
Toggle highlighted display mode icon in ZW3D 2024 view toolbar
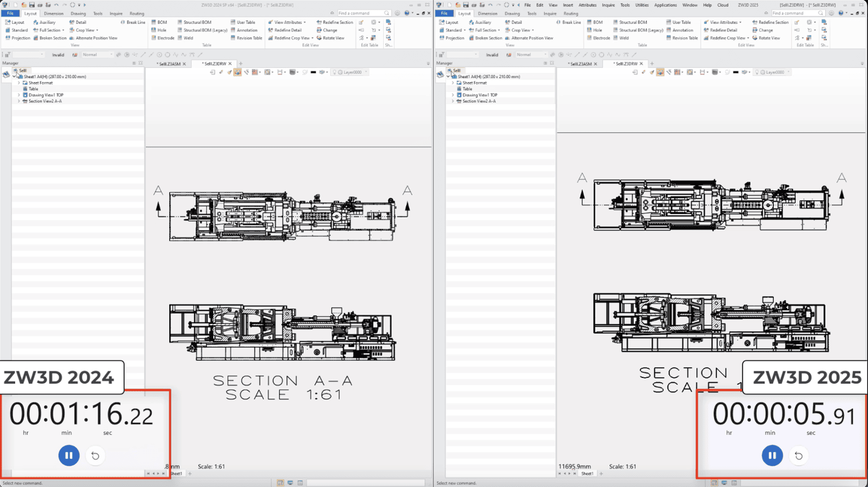(x=238, y=72)
